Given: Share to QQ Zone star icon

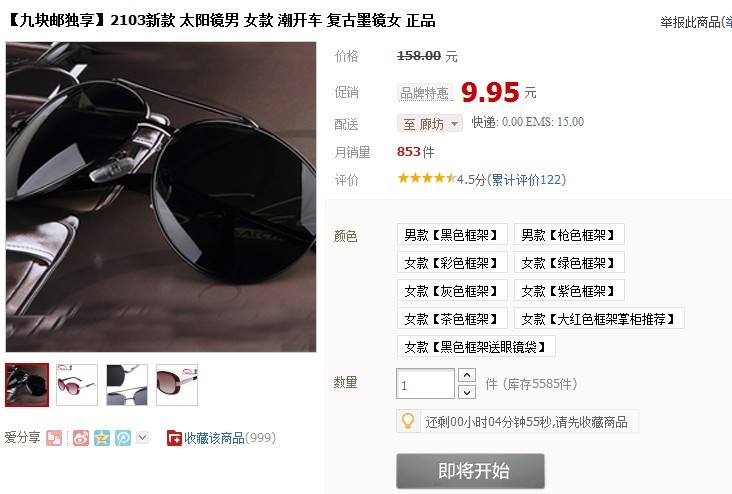Looking at the screenshot, I should 102,438.
